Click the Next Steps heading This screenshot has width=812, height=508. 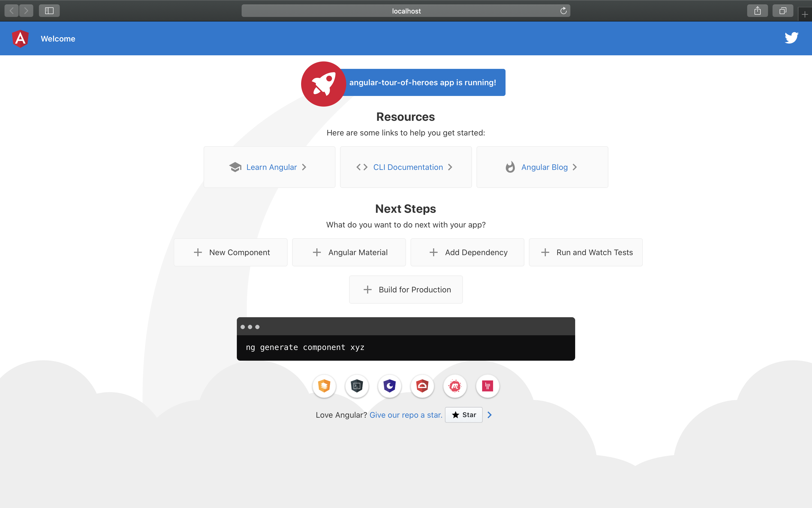[405, 209]
